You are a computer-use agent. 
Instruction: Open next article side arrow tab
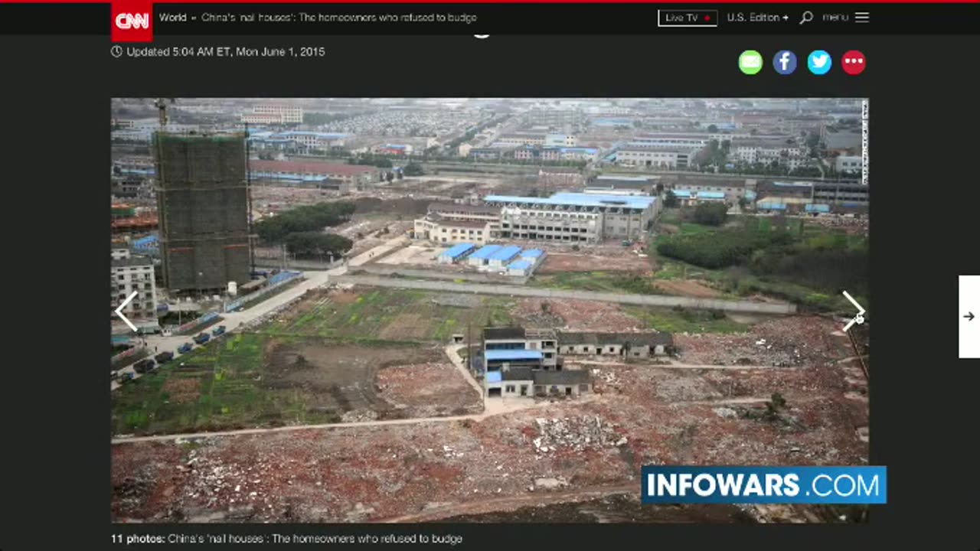969,317
